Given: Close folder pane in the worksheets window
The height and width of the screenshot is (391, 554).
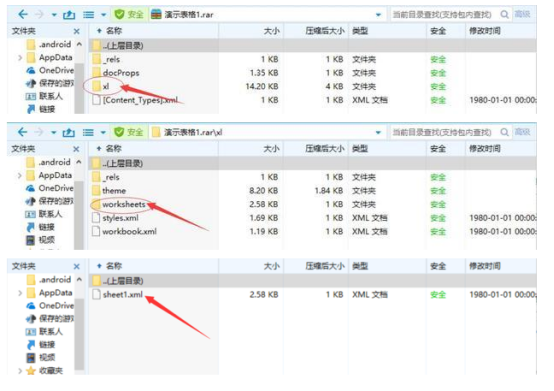Looking at the screenshot, I should pyautogui.click(x=76, y=149).
